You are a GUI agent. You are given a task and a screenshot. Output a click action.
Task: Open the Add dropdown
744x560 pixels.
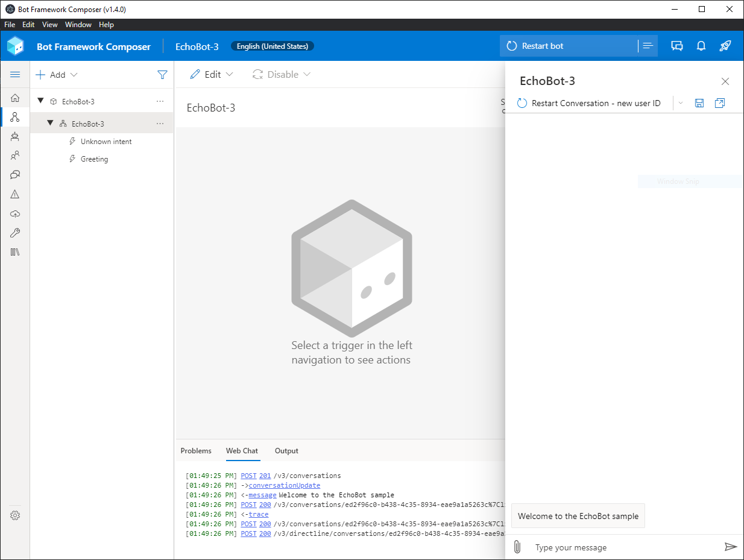(57, 75)
